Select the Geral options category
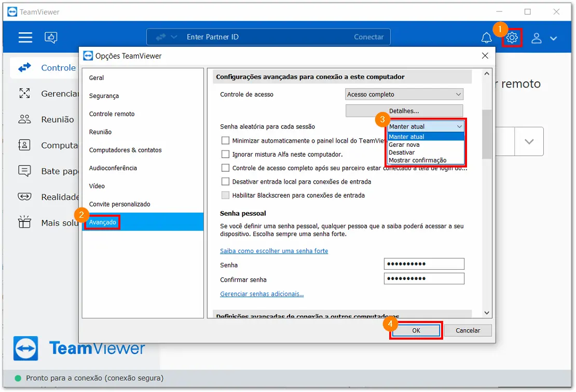576x392 pixels. [x=143, y=78]
